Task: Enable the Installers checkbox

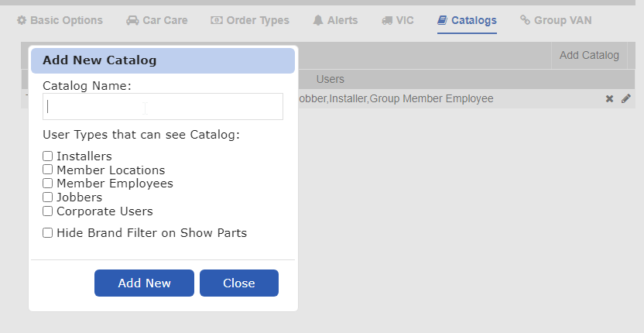Action: coord(48,156)
